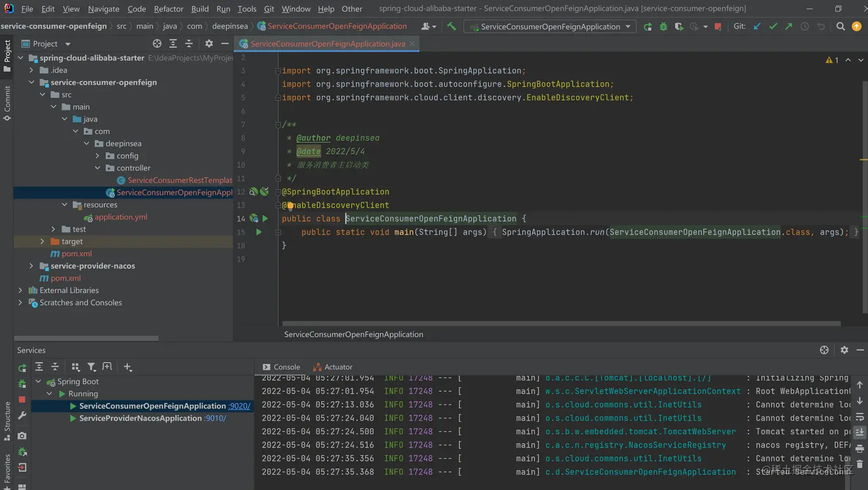Viewport: 868px width, 490px height.
Task: Open the :9020/ port link
Action: pos(239,406)
